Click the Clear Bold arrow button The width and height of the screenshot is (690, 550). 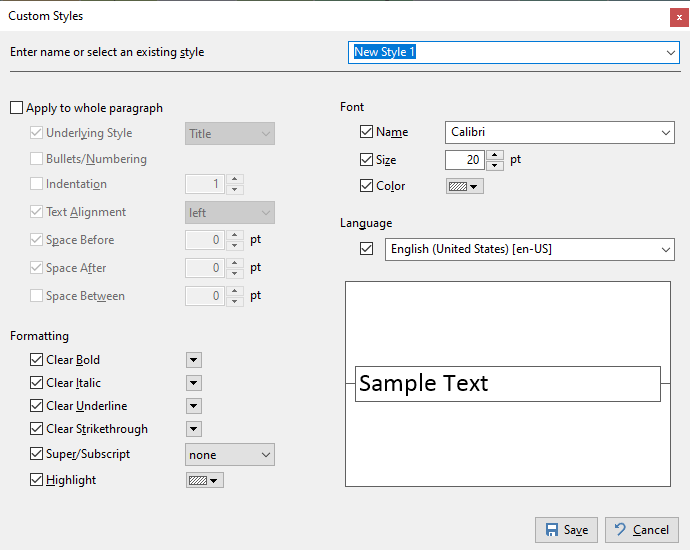click(194, 360)
